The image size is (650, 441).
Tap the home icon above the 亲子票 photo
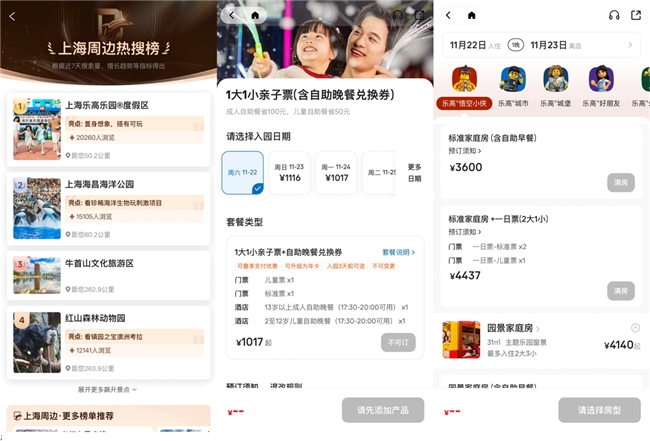coord(255,15)
